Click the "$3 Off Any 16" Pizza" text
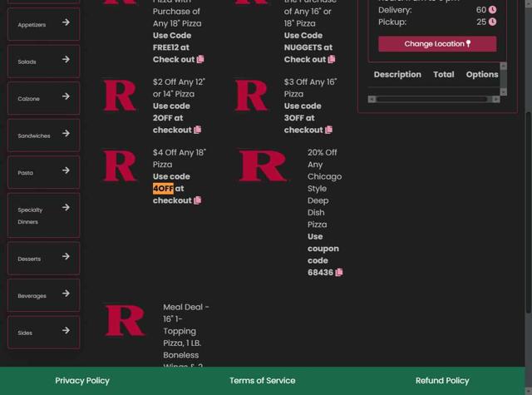The height and width of the screenshot is (395, 532). [x=310, y=88]
